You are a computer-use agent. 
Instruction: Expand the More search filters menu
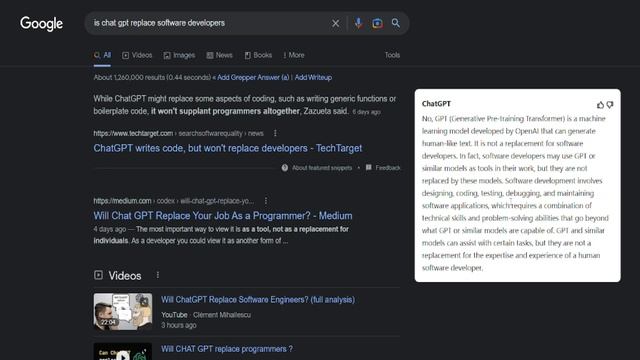294,55
